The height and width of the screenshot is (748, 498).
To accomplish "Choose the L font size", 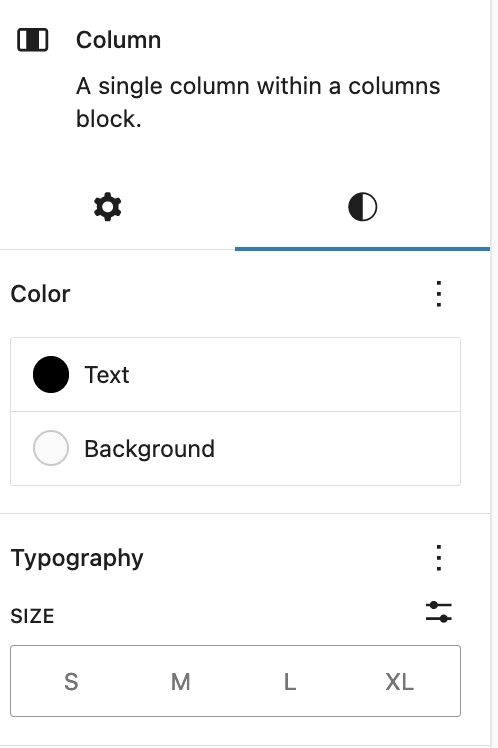I will (290, 681).
